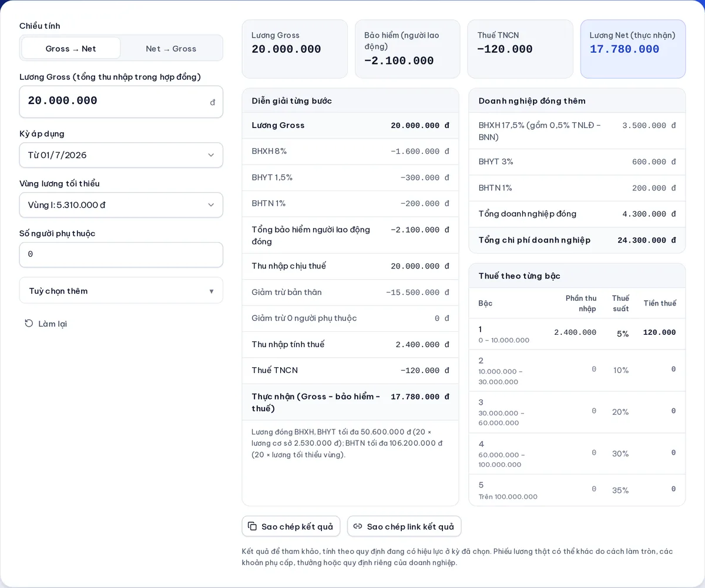Click the "Diễn giải từng bước" heading
This screenshot has width=705, height=588.
(x=292, y=101)
